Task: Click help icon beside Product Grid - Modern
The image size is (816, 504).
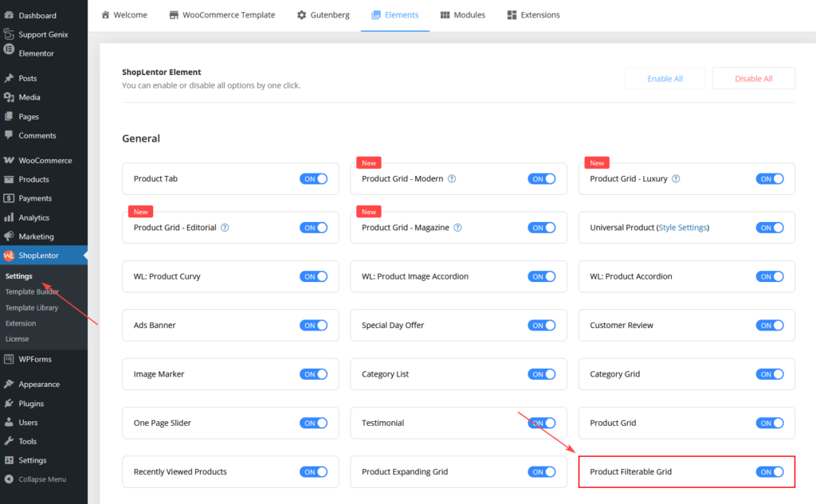Action: [x=452, y=179]
